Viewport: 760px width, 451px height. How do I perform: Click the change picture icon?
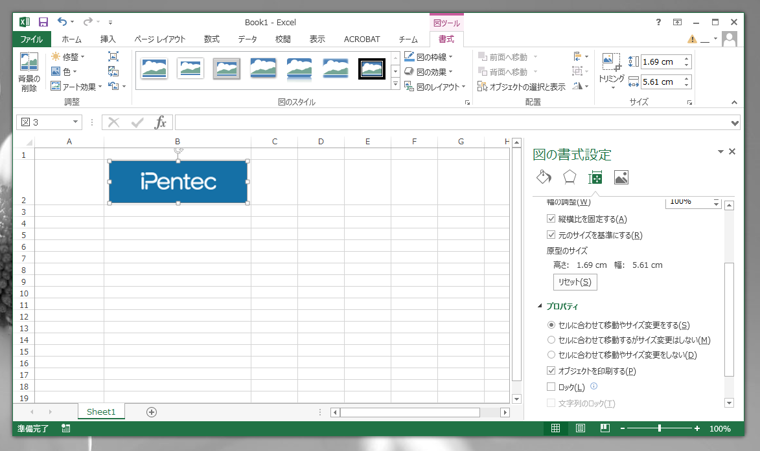coord(113,72)
